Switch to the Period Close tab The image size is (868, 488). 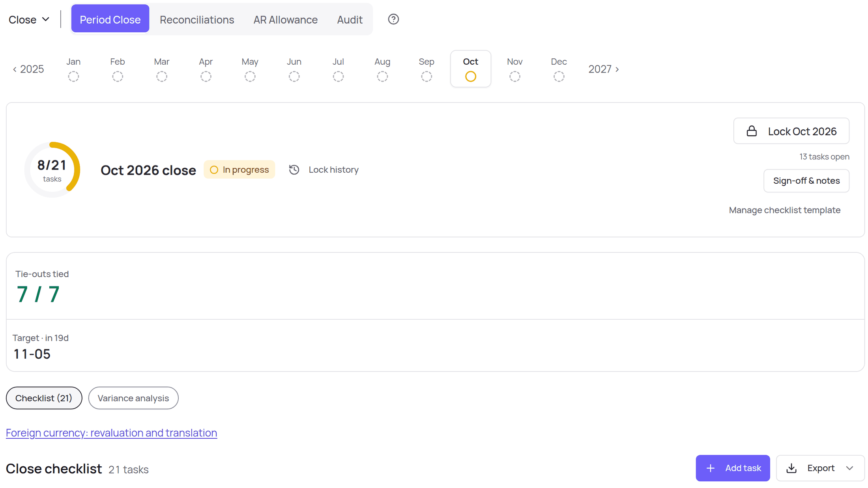pyautogui.click(x=110, y=19)
